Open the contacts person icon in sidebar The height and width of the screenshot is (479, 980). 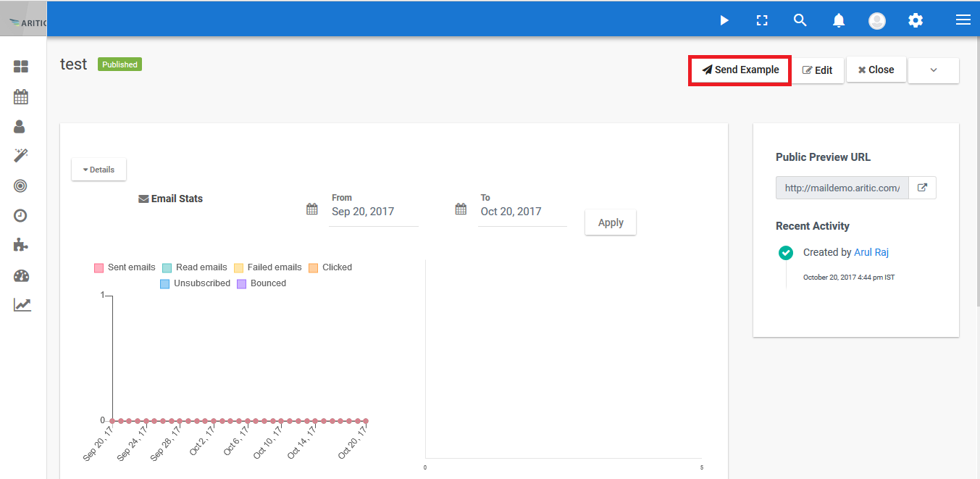coord(20,127)
